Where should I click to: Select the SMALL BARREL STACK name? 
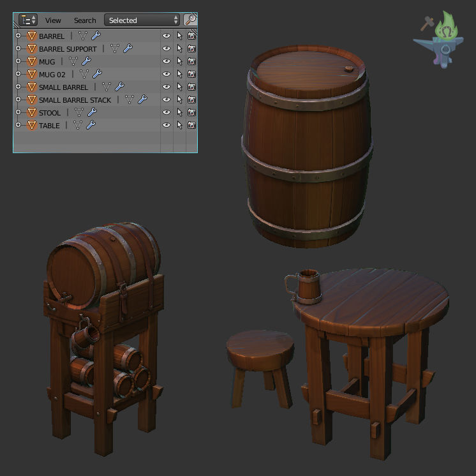point(75,100)
